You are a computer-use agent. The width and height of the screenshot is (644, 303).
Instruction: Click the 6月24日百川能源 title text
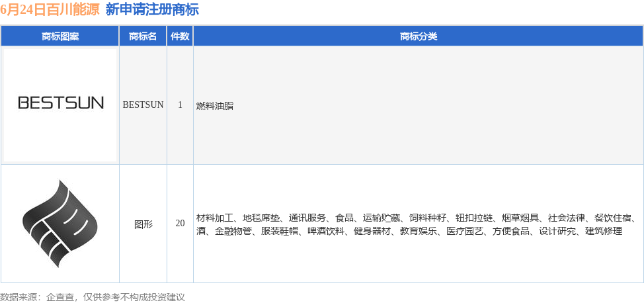pos(50,10)
